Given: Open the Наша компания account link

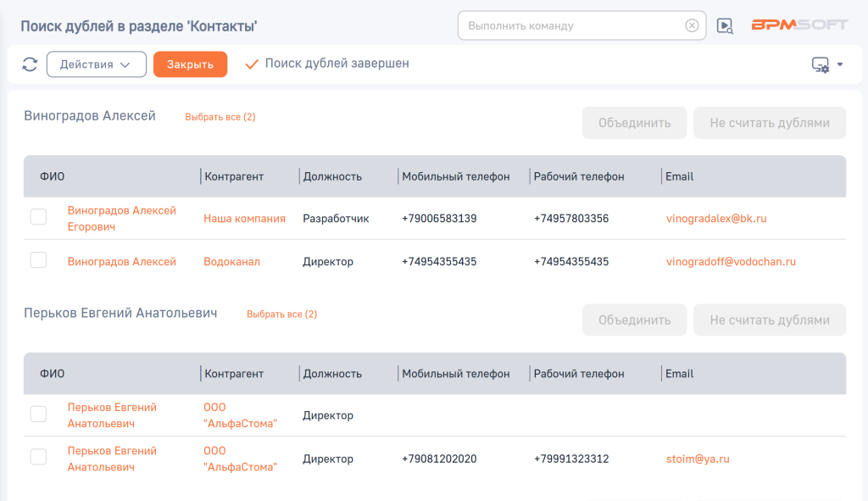Looking at the screenshot, I should pos(244,219).
